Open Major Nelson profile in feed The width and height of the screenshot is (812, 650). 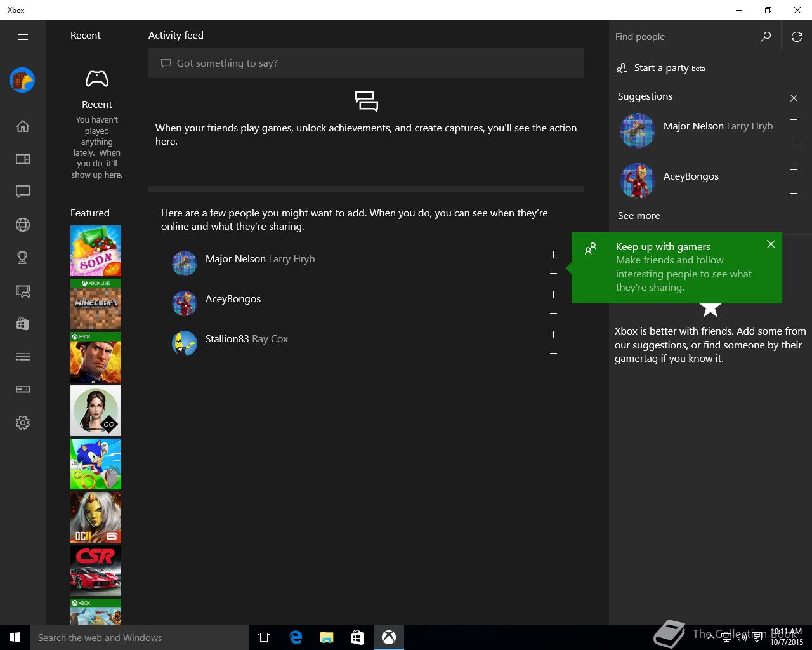pyautogui.click(x=260, y=259)
